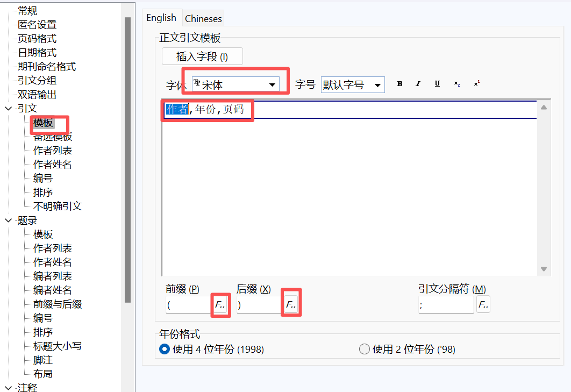Apply subscript formatting
This screenshot has width=571, height=392.
[x=456, y=84]
